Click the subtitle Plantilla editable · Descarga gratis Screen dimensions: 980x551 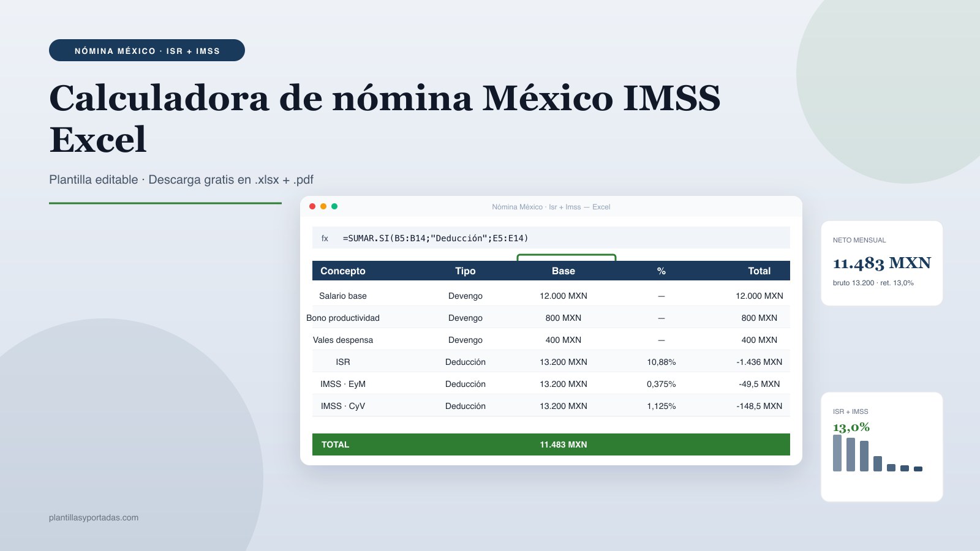point(181,179)
